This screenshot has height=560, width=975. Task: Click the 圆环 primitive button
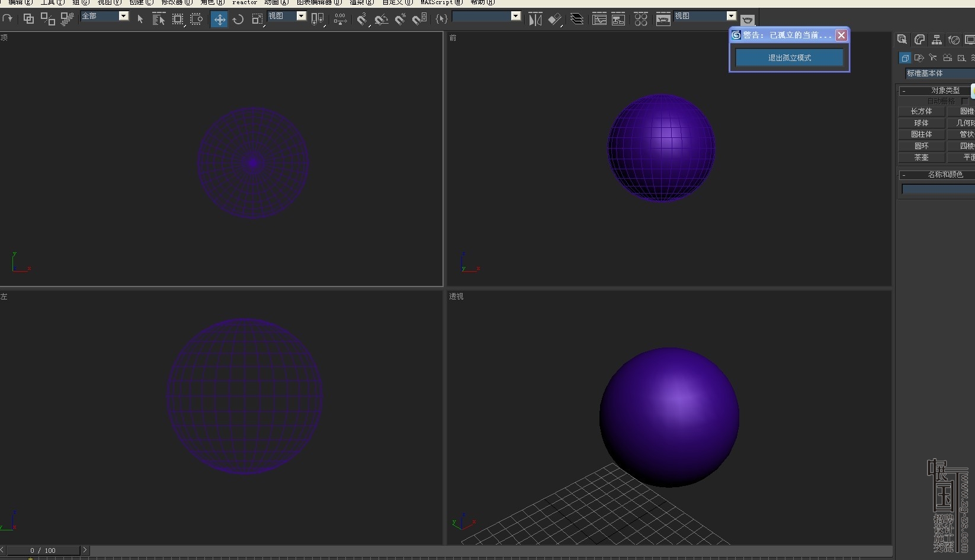(x=921, y=146)
